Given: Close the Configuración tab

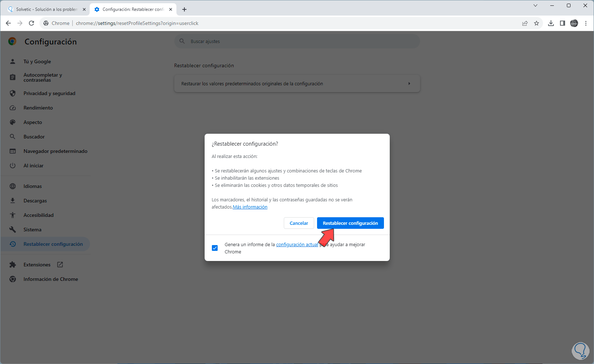Looking at the screenshot, I should 171,9.
